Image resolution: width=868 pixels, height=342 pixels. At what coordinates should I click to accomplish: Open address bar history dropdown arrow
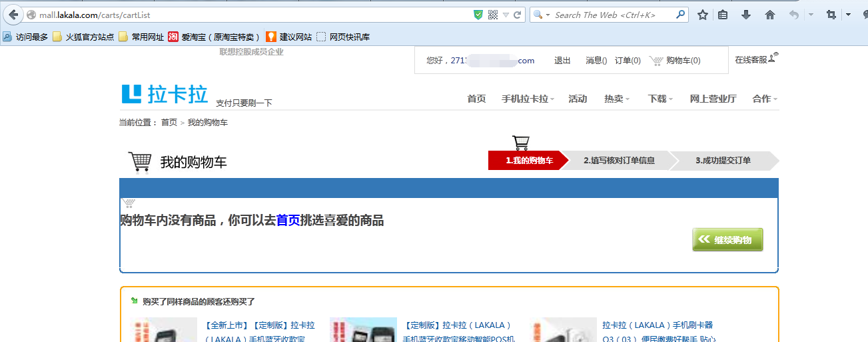pyautogui.click(x=506, y=15)
